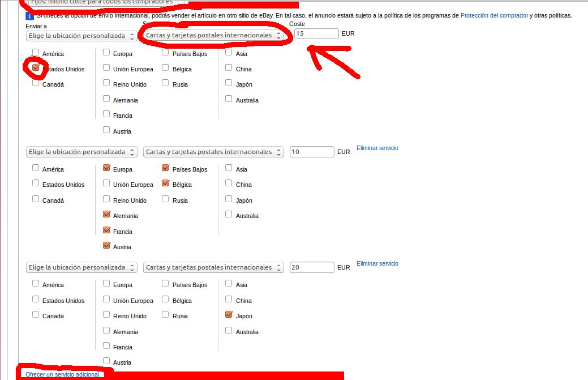
Task: Open the 'Protección del comprador' link
Action: [x=493, y=16]
